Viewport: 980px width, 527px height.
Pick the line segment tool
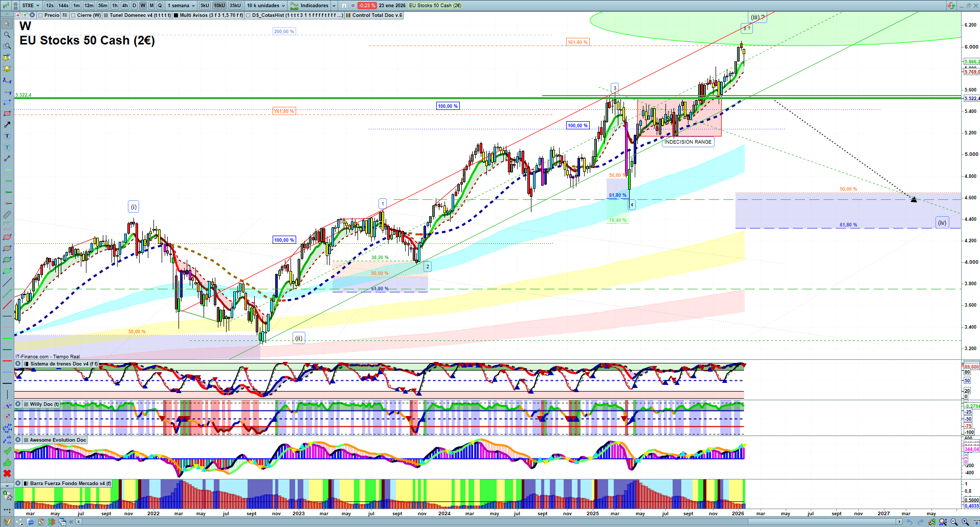[x=7, y=158]
